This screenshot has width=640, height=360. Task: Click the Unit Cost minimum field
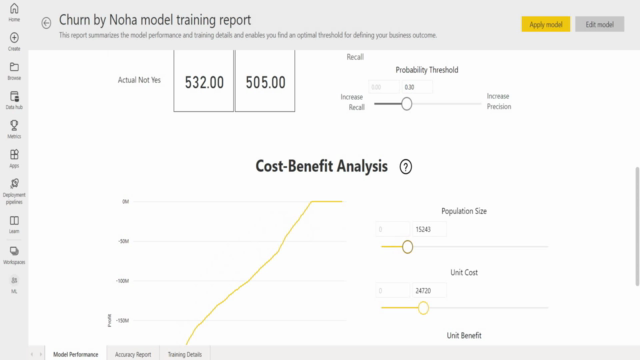click(x=393, y=291)
